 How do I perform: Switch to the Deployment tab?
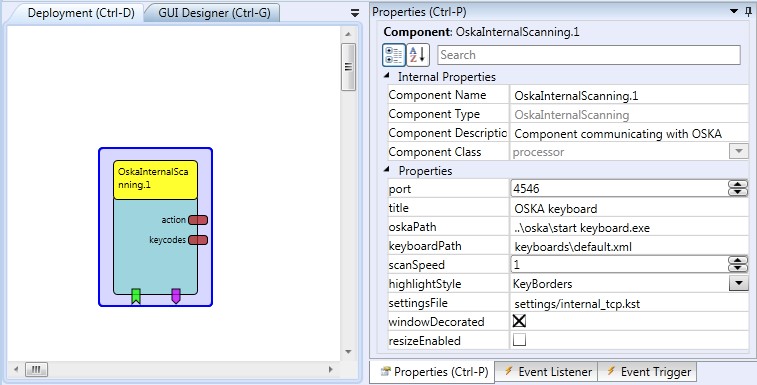(81, 13)
